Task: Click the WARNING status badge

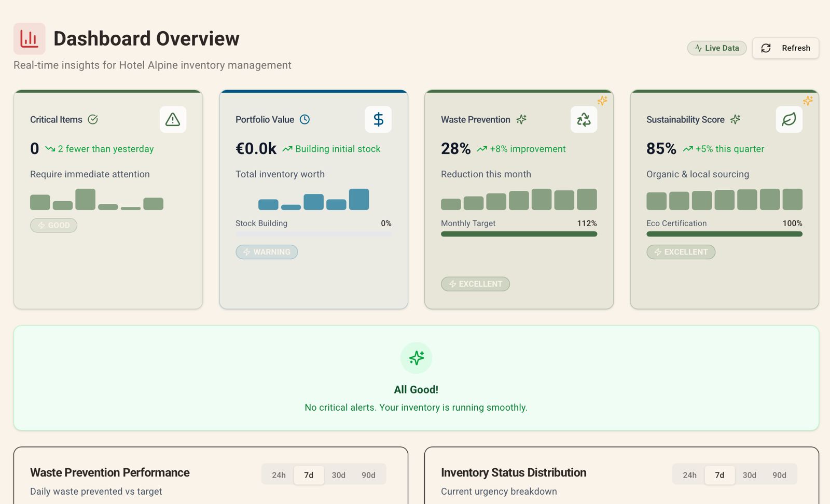Action: coord(267,252)
